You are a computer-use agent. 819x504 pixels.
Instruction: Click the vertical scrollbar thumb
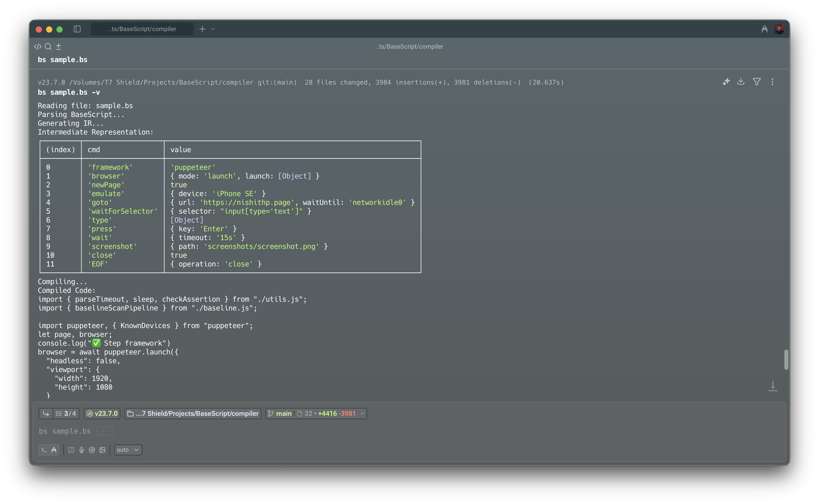point(786,359)
